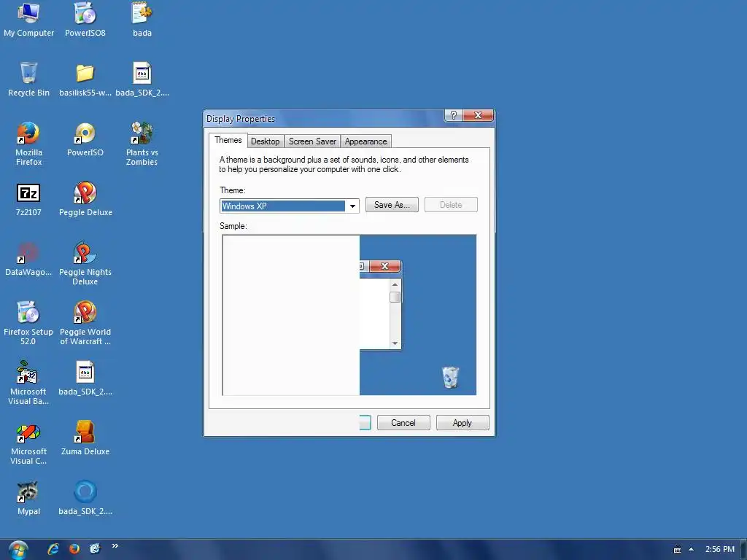Switch to the Themes tab

point(228,140)
